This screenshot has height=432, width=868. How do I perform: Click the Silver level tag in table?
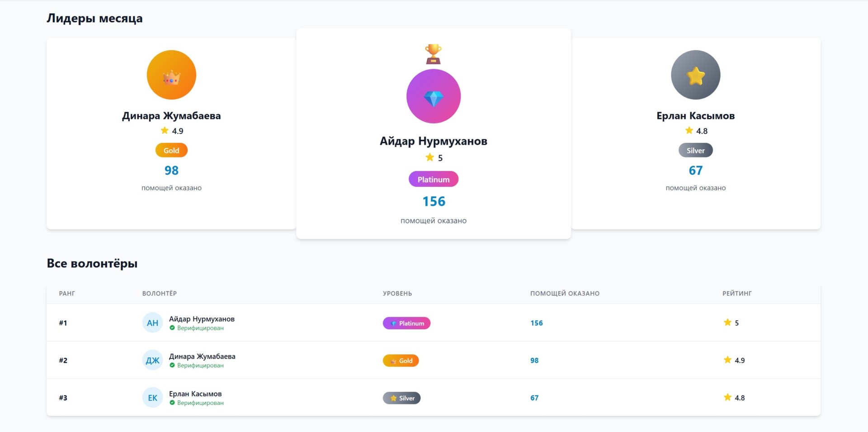tap(401, 399)
